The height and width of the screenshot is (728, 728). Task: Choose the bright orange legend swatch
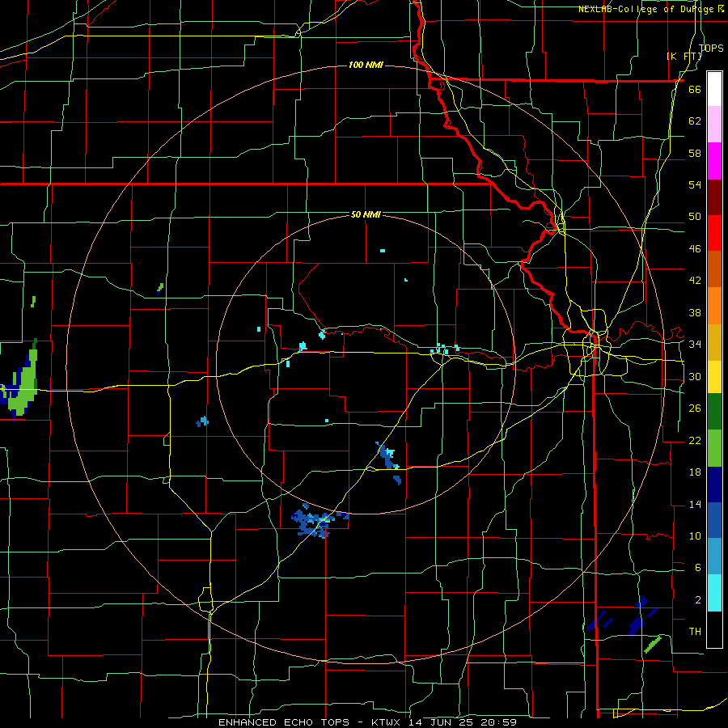click(714, 306)
